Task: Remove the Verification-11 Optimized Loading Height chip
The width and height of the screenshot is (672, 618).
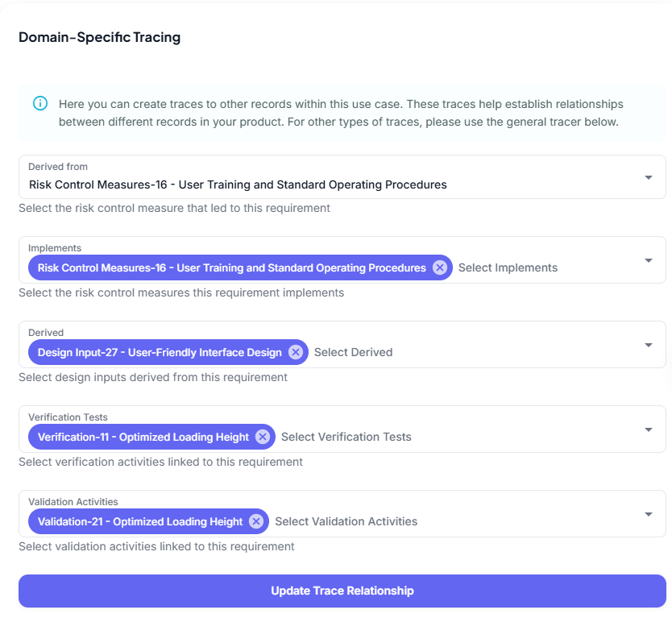Action: click(263, 437)
